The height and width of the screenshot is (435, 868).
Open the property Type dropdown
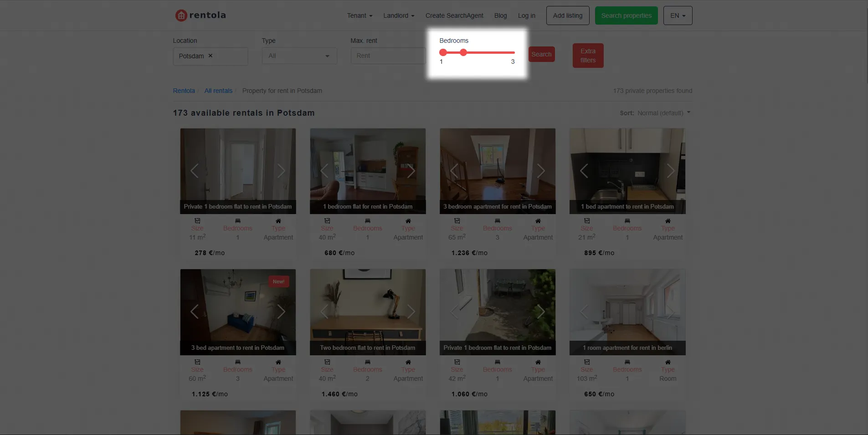tap(299, 56)
